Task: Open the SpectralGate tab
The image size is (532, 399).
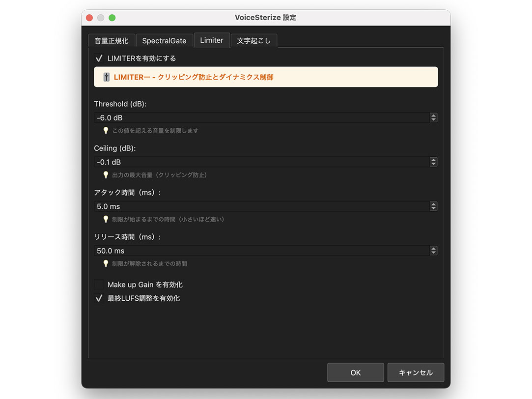Action: (x=164, y=40)
